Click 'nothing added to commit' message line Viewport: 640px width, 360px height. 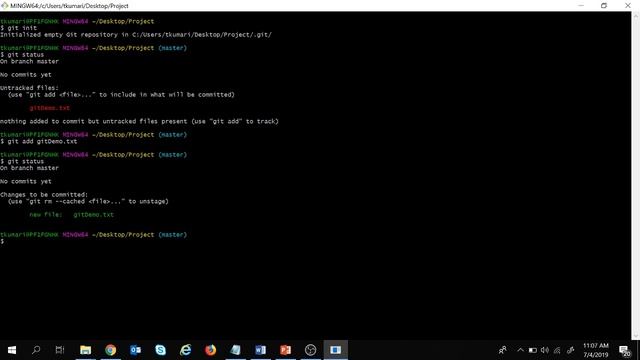click(x=139, y=121)
